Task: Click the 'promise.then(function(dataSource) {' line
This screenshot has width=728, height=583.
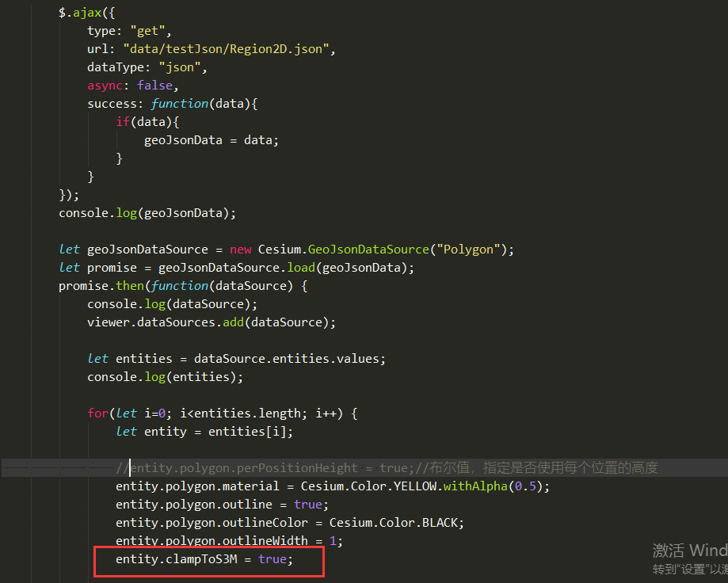Action: click(183, 286)
